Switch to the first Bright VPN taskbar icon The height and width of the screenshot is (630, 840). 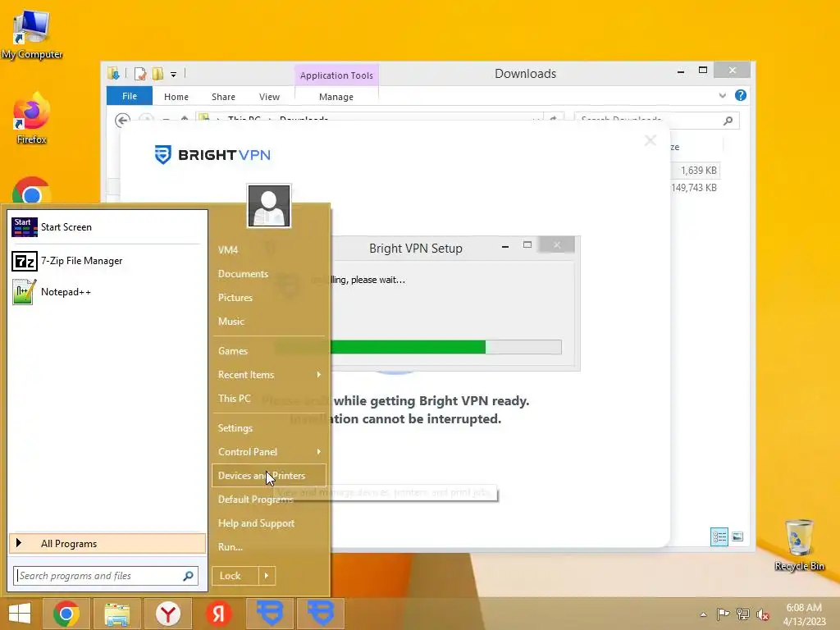pyautogui.click(x=270, y=614)
